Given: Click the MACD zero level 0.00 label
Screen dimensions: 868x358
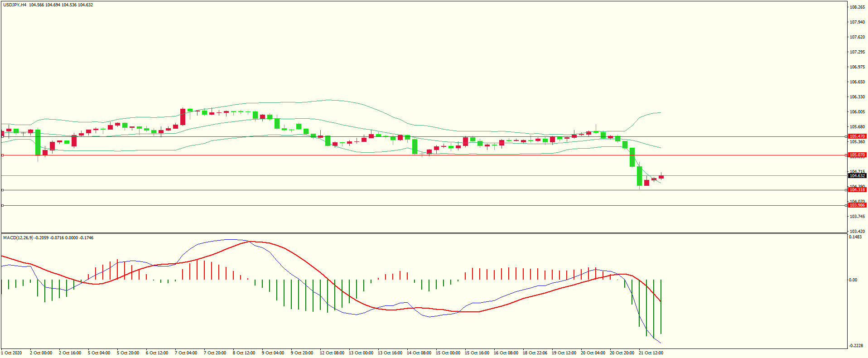Looking at the screenshot, I should [853, 280].
